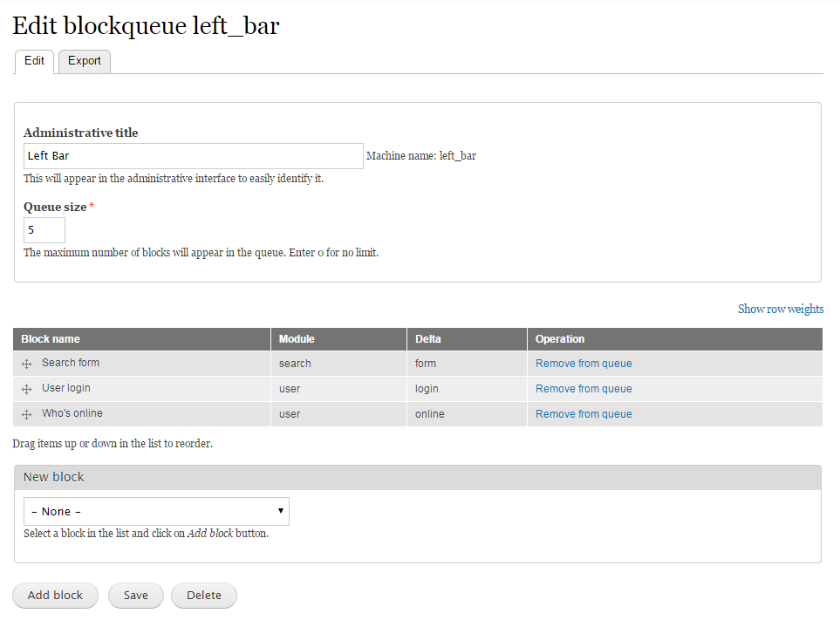Screen dimensions: 840x620
Task: Show row weights link
Action: click(781, 309)
